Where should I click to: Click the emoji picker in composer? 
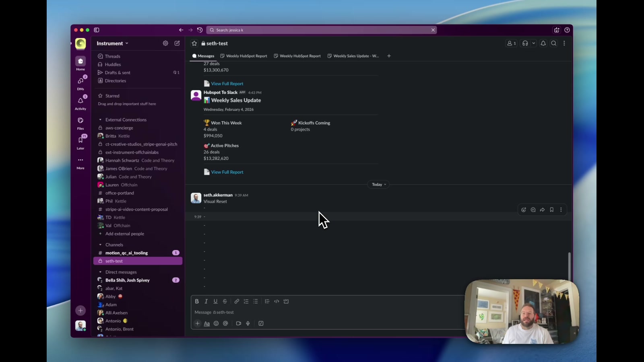point(216,323)
